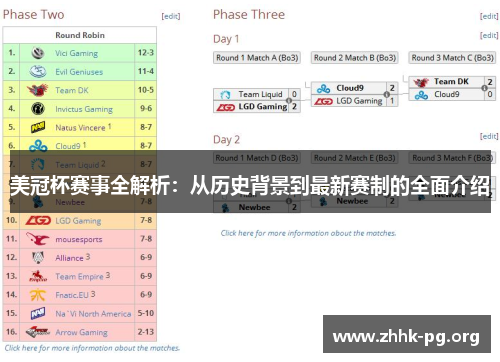Open Arrow Gaming team page
The image size is (500, 362).
[x=81, y=332]
